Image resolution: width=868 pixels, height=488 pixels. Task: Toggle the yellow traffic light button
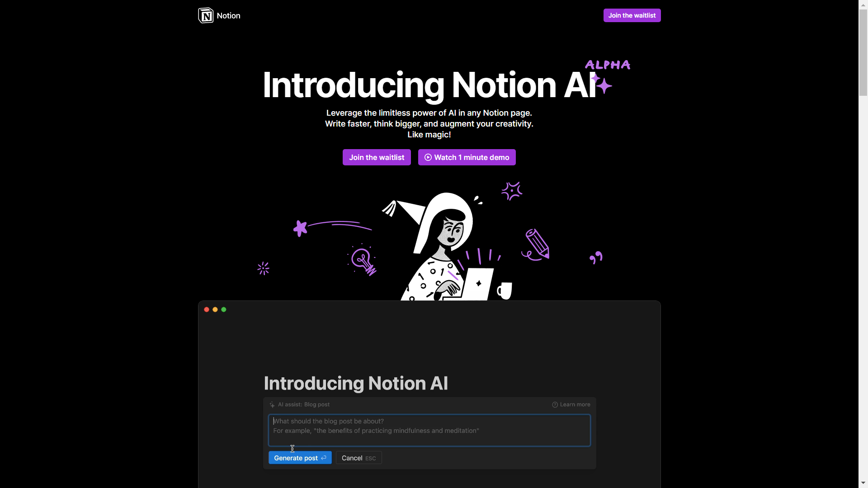[x=215, y=309]
